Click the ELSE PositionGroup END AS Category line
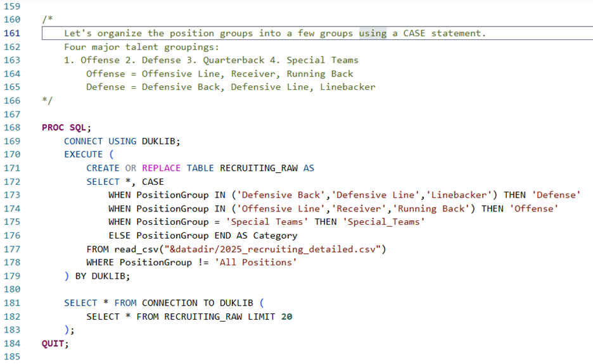Image resolution: width=593 pixels, height=364 pixels. (x=203, y=235)
